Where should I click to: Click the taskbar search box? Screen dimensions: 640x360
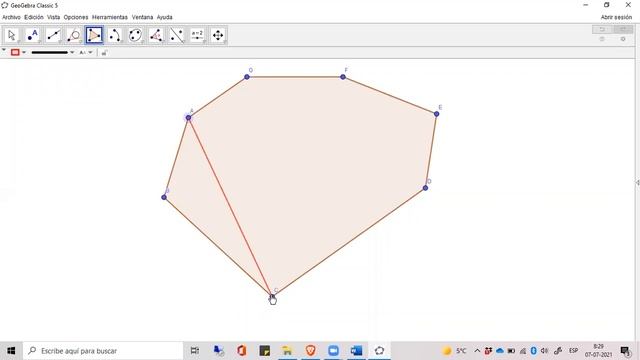(103, 351)
